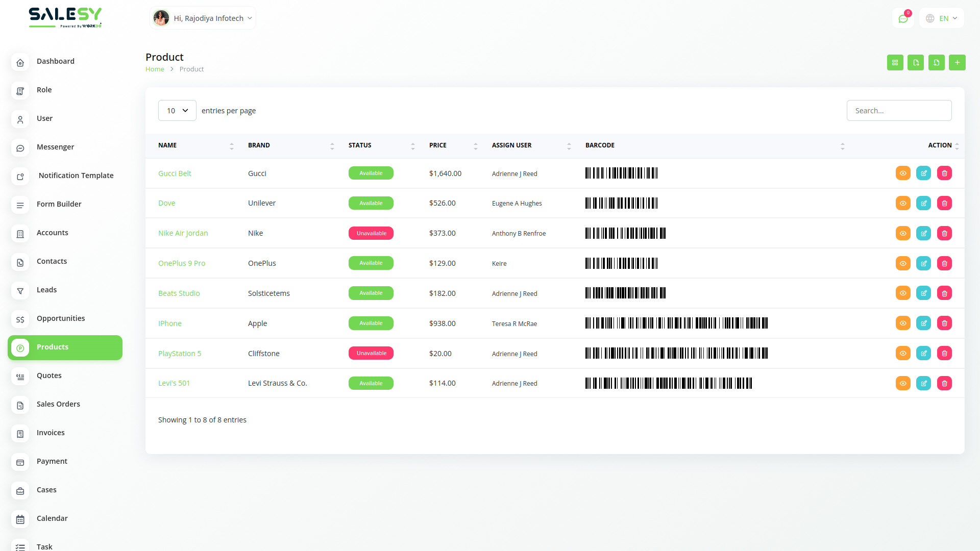Screen dimensions: 980x551
Task: Go to Sales Orders in sidebar
Action: (58, 404)
